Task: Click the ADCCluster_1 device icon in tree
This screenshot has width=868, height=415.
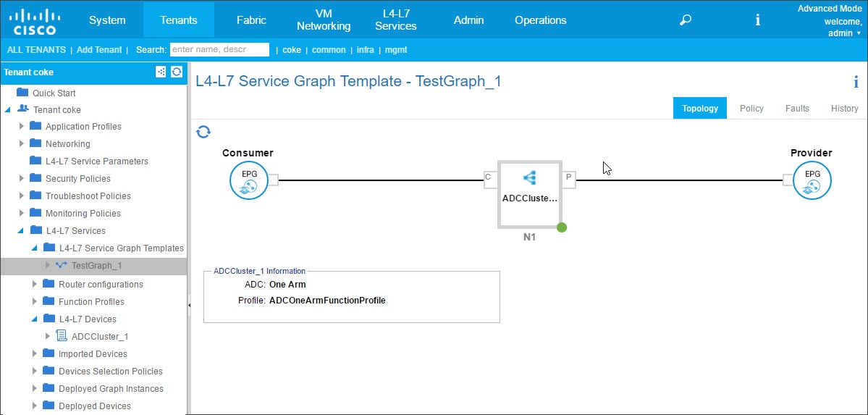Action: tap(62, 336)
